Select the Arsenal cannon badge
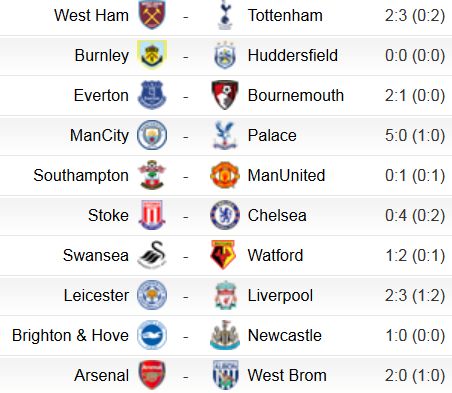Viewport: 452px width, 393px height. pos(152,375)
